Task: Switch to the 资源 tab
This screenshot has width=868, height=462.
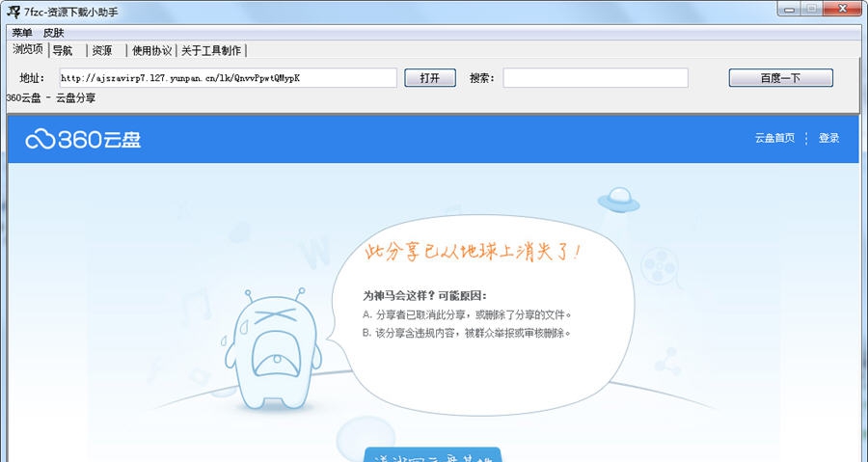Action: point(102,50)
